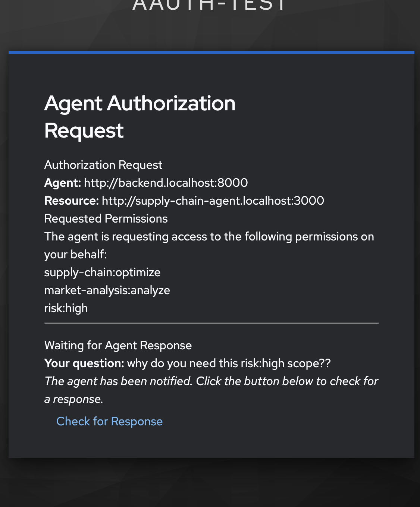Click the Check for Response link
Viewport: 420px width, 507px height.
coord(109,421)
